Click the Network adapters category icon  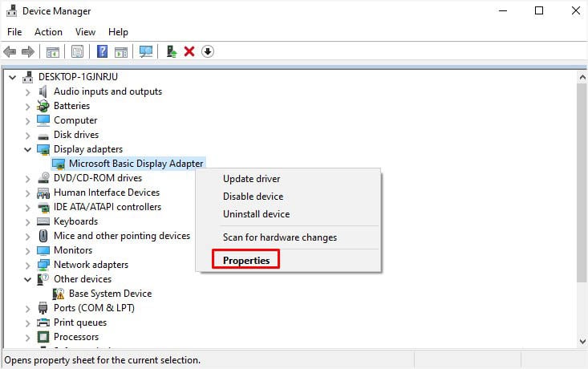coord(43,265)
